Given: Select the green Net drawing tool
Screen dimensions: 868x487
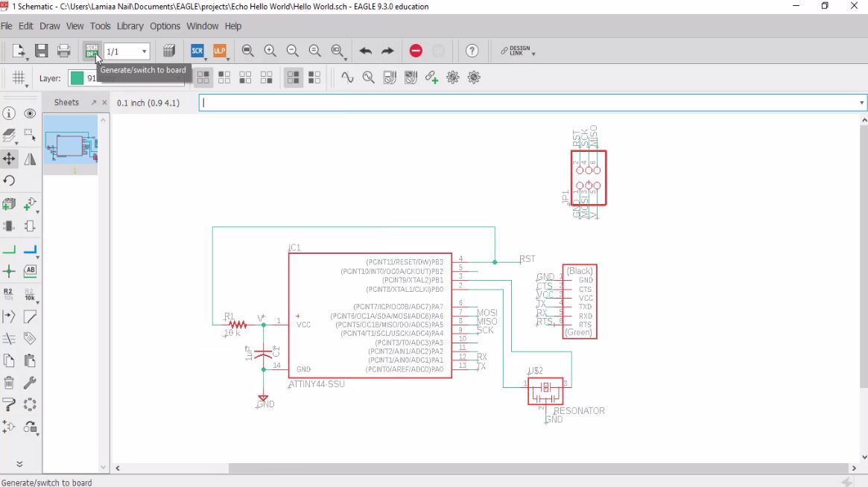Looking at the screenshot, I should (9, 249).
